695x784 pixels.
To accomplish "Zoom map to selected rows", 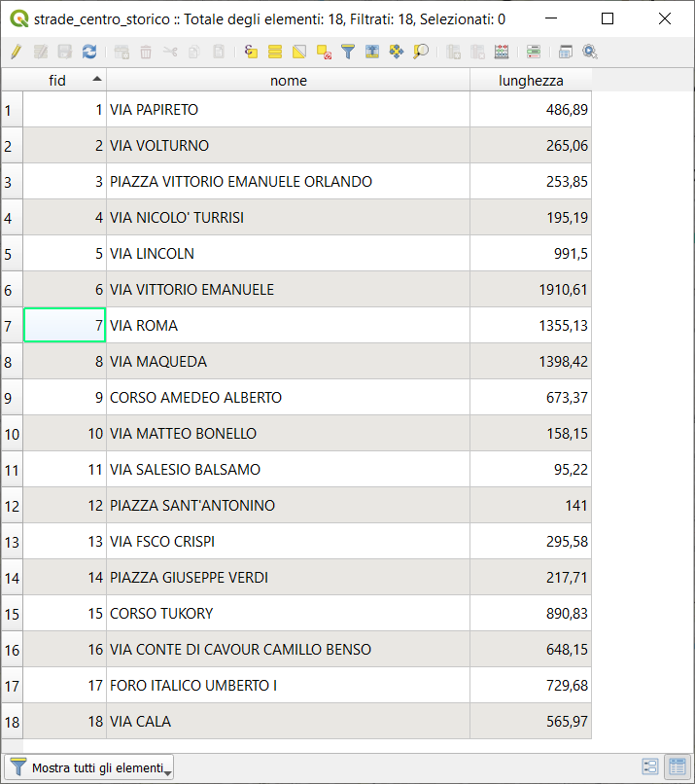I will (x=421, y=52).
